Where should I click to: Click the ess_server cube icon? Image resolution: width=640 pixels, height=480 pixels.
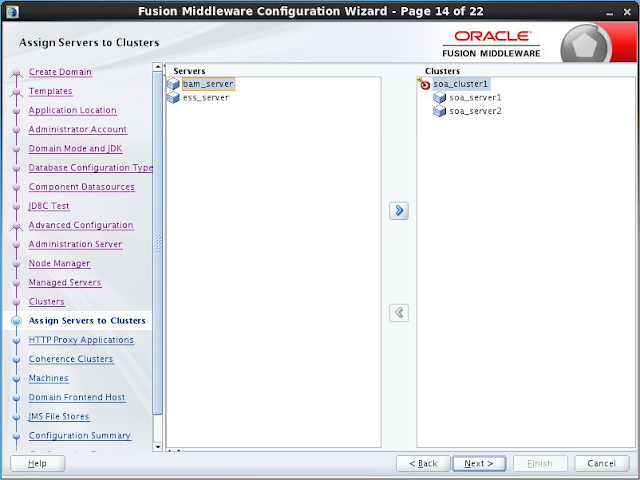click(x=173, y=98)
